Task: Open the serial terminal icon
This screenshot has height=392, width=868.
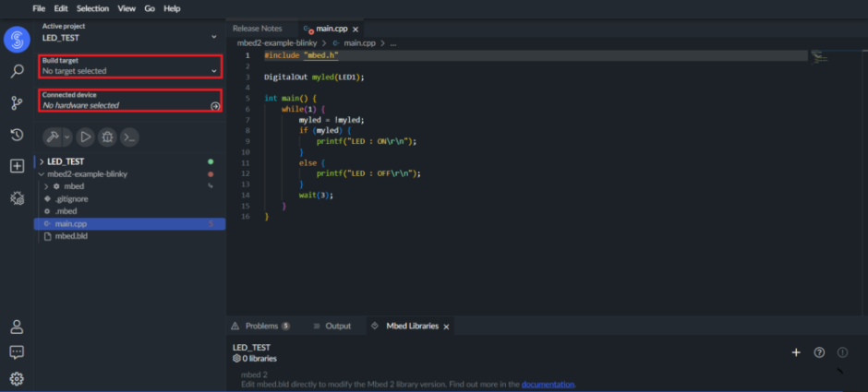Action: click(x=130, y=137)
